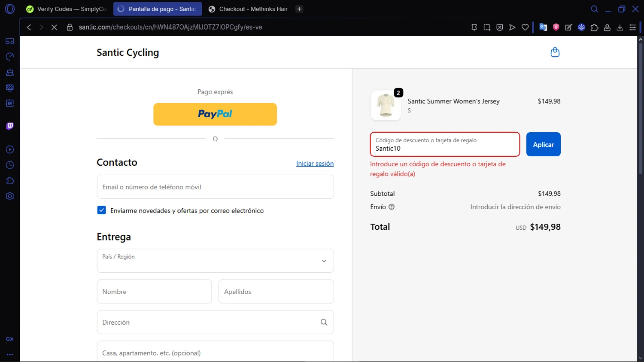This screenshot has width=644, height=362.
Task: Add page to bookmarks with heart icon
Action: (x=525, y=27)
